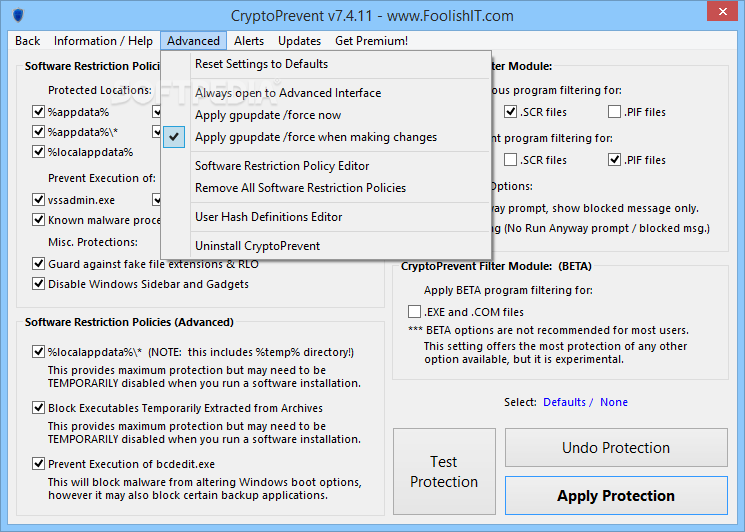Toggle Guard against fake file extensions & RLO
Viewport: 745px width, 532px height.
coord(38,264)
